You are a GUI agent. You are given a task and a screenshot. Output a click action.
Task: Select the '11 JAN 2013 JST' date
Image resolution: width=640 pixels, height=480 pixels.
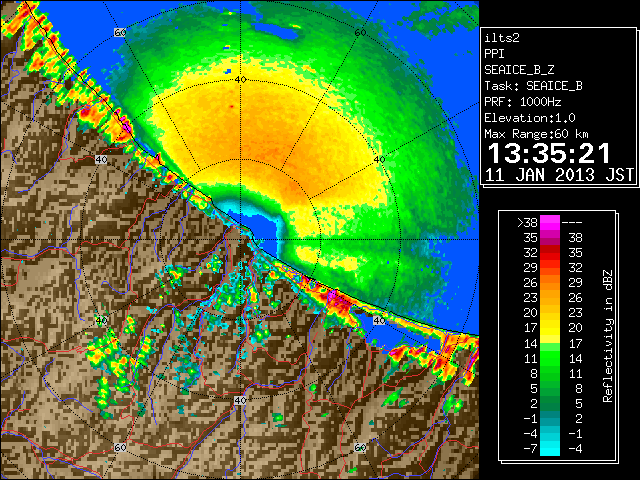coord(559,175)
